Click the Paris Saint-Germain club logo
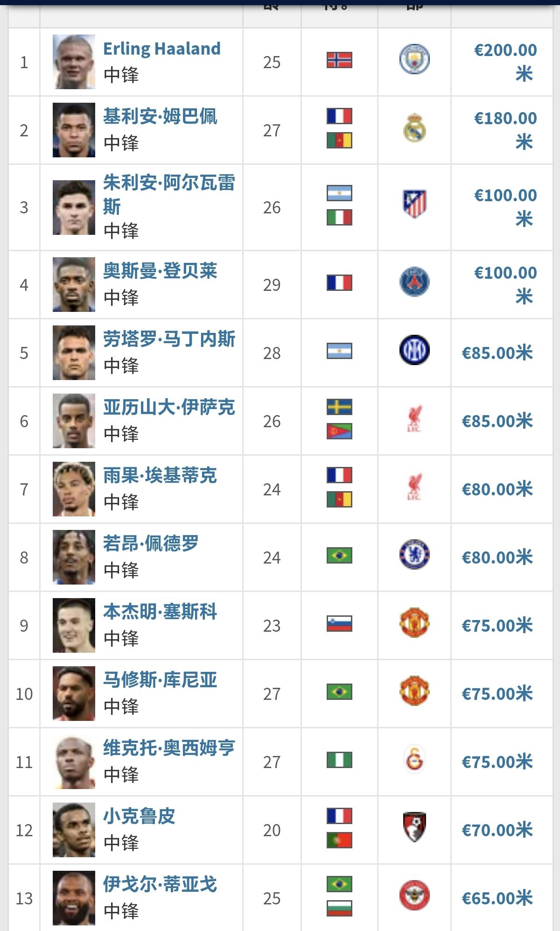This screenshot has height=931, width=560. pos(414,282)
